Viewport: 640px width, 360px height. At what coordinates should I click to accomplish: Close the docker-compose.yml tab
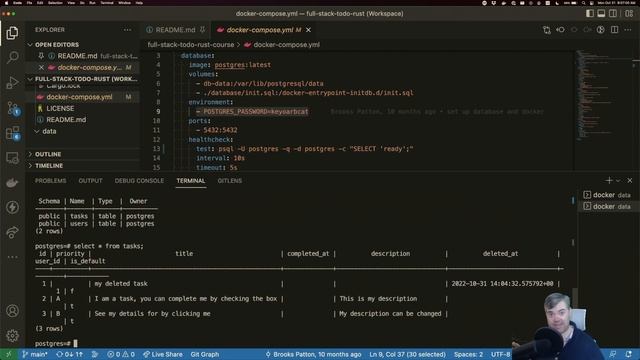click(x=309, y=30)
